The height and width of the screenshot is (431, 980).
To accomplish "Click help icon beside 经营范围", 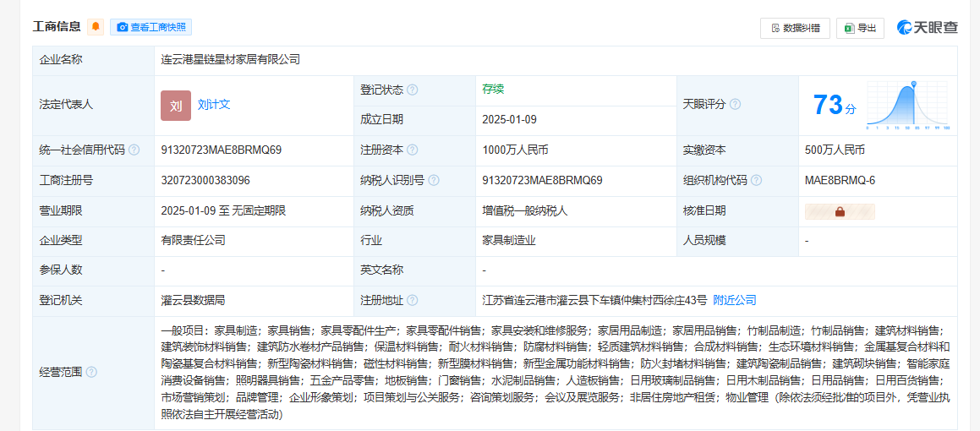I will [91, 373].
